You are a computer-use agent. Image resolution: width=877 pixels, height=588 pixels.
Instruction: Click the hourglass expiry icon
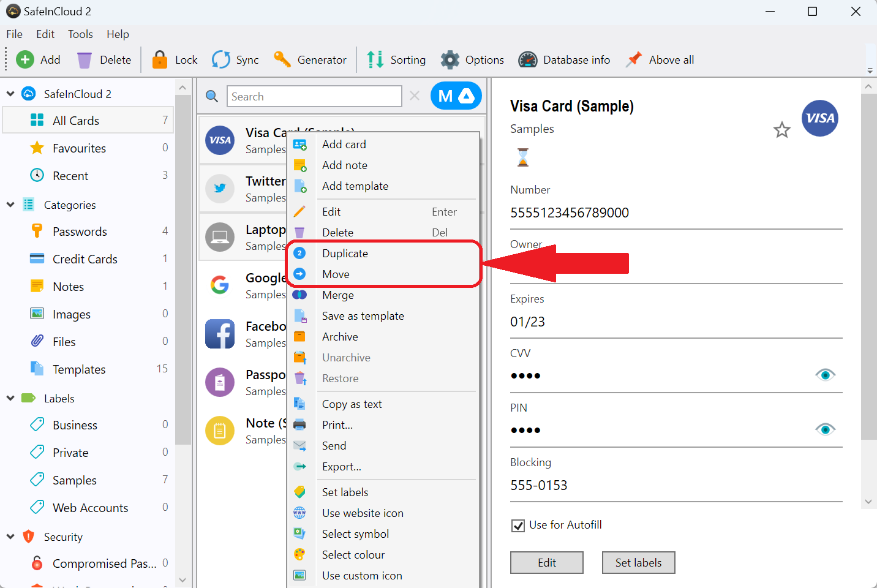(x=522, y=157)
